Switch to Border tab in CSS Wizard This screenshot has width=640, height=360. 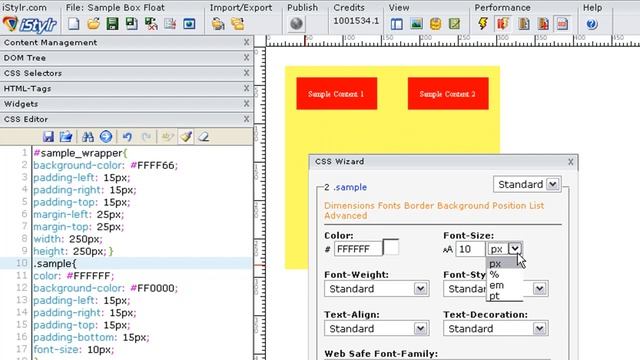pos(419,206)
